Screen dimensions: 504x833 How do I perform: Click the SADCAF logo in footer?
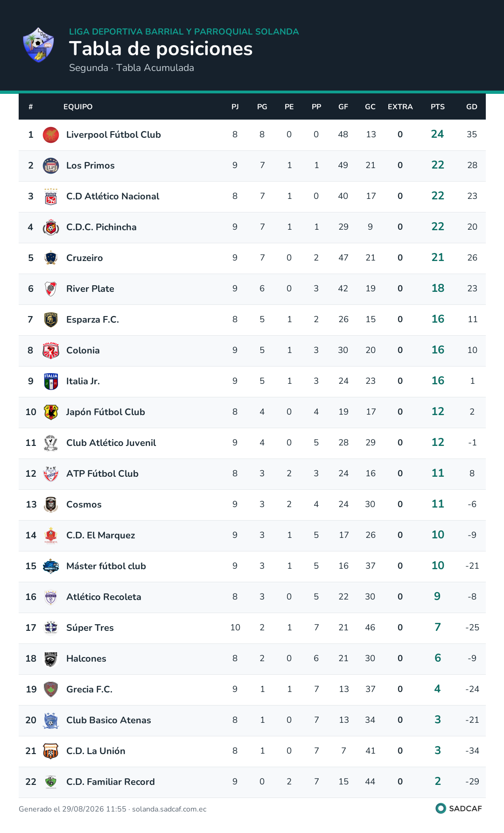pyautogui.click(x=459, y=808)
